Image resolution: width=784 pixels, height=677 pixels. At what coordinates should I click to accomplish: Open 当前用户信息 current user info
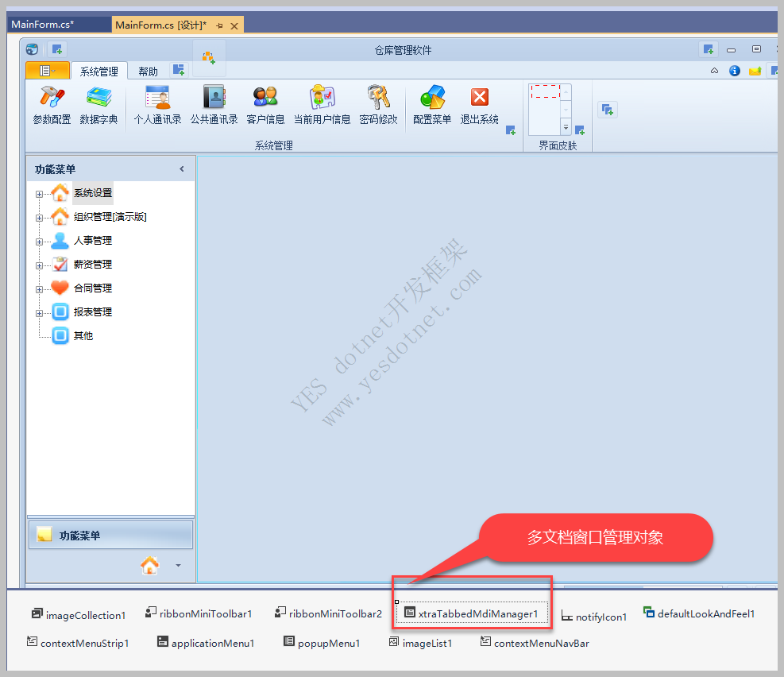pyautogui.click(x=322, y=106)
